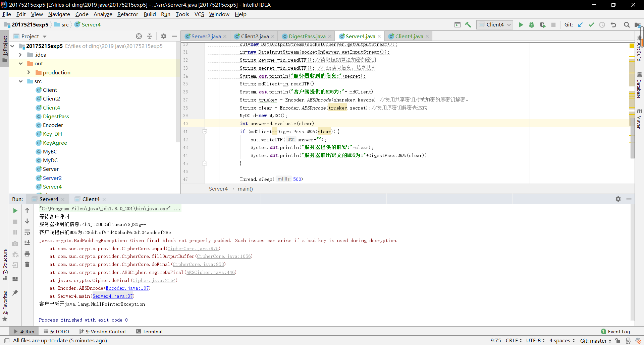This screenshot has height=345, width=644.
Task: Minimize the Run tool window
Action: 629,199
